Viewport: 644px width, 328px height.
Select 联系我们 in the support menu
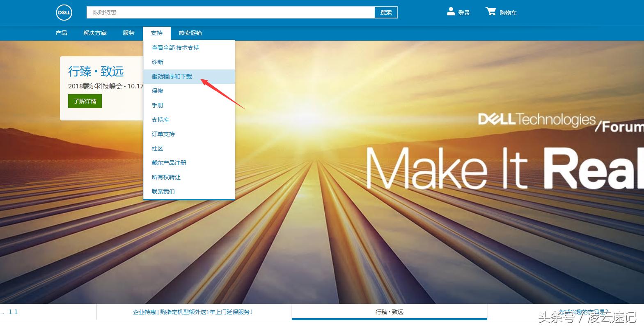(189, 192)
